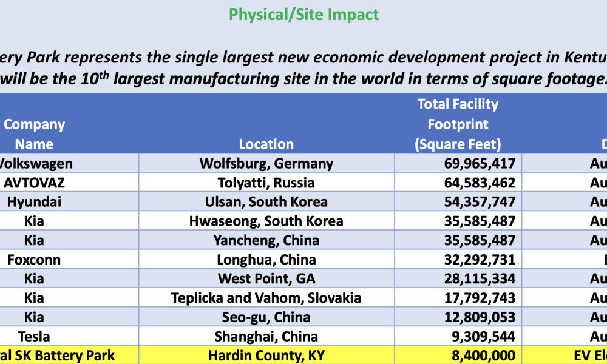Select the footprint value 69,965,417
Image resolution: width=607 pixels, height=364 pixels.
458,163
